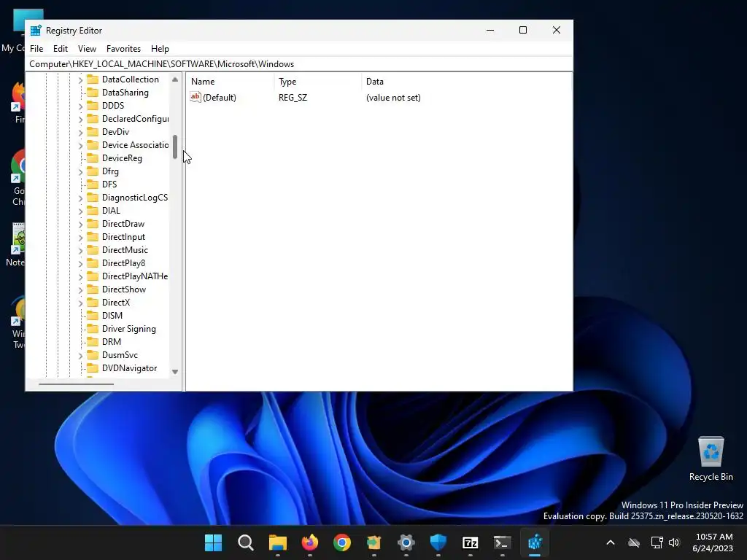Viewport: 747px width, 560px height.
Task: Open the Help menu
Action: (x=160, y=49)
